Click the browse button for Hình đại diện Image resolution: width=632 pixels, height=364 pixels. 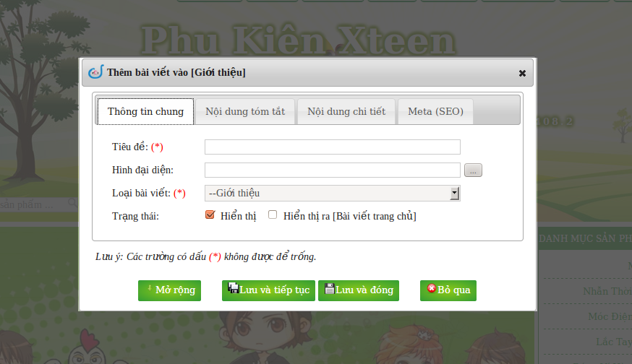[x=473, y=170]
